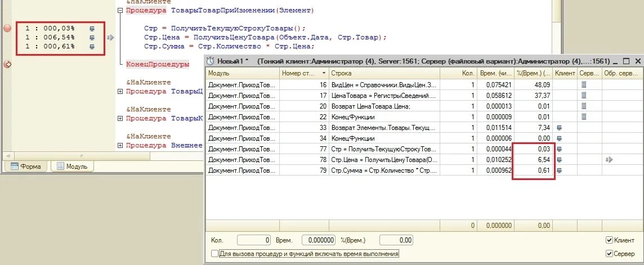Click the client icon next to 000,61%
The width and height of the screenshot is (644, 265).
coord(92,47)
